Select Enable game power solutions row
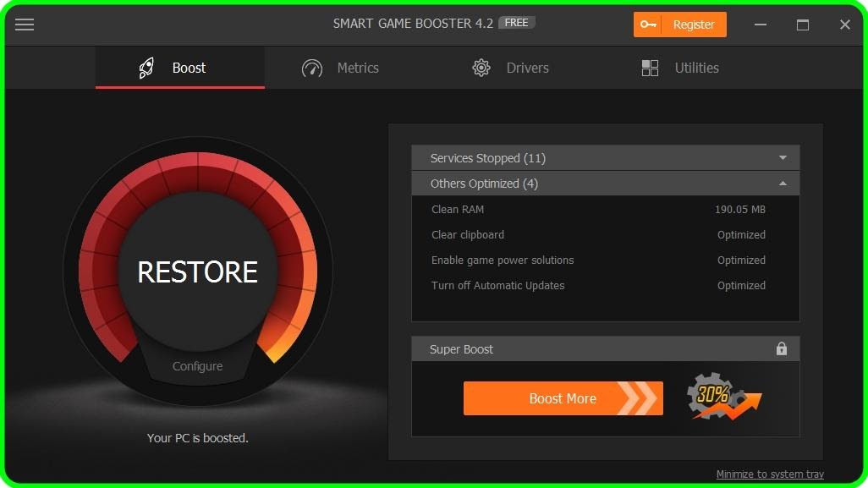The image size is (868, 488). pos(606,260)
